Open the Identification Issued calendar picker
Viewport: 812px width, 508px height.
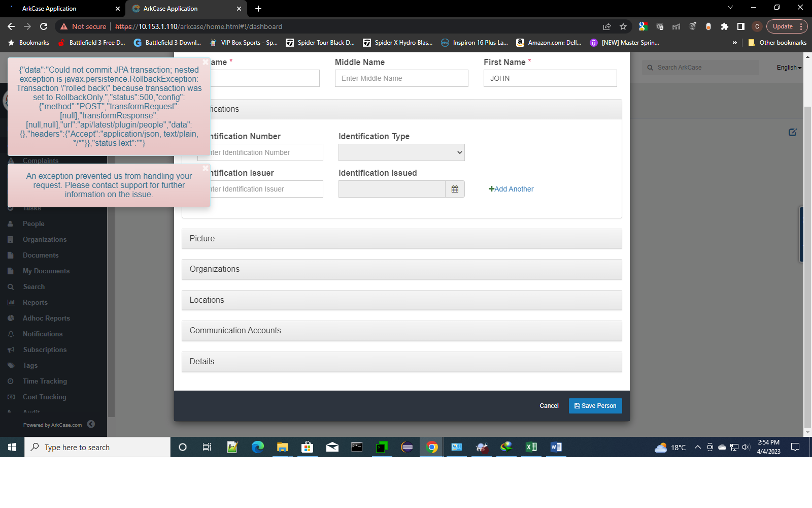455,189
